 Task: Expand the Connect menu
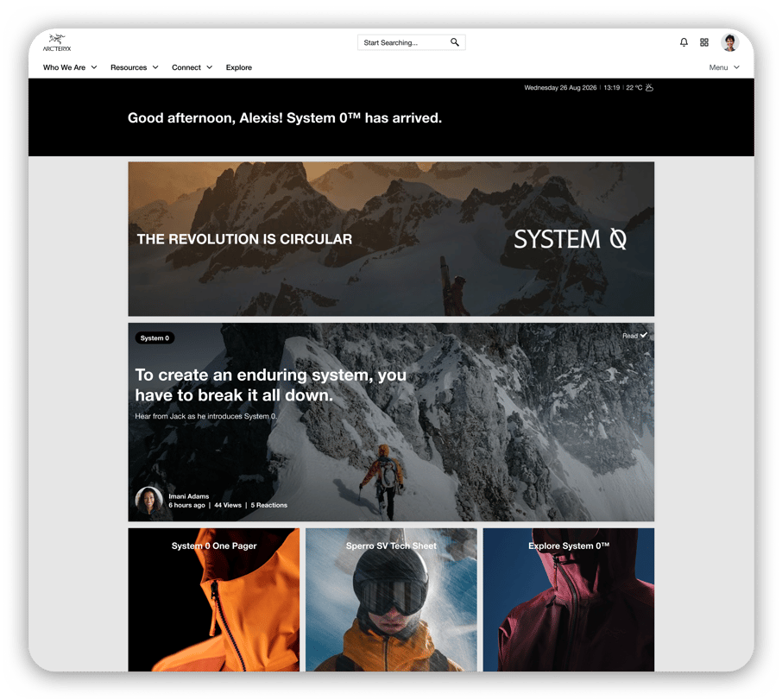click(192, 67)
